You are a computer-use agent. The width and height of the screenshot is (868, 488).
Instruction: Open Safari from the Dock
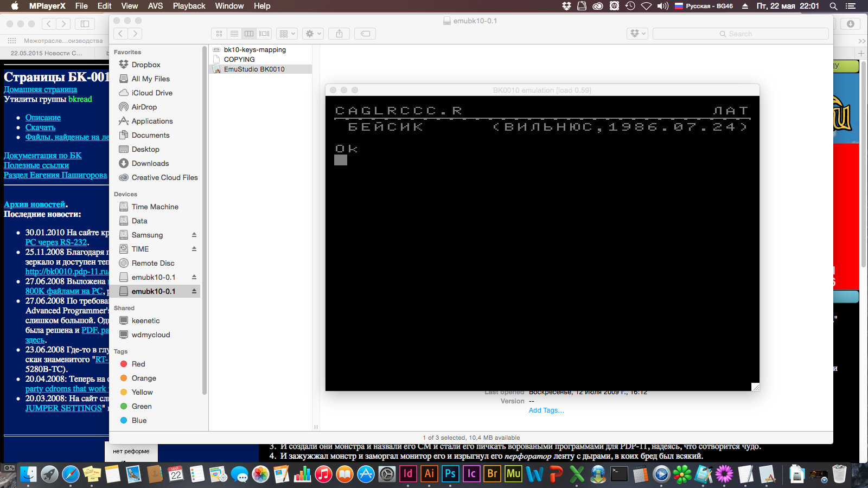(71, 474)
